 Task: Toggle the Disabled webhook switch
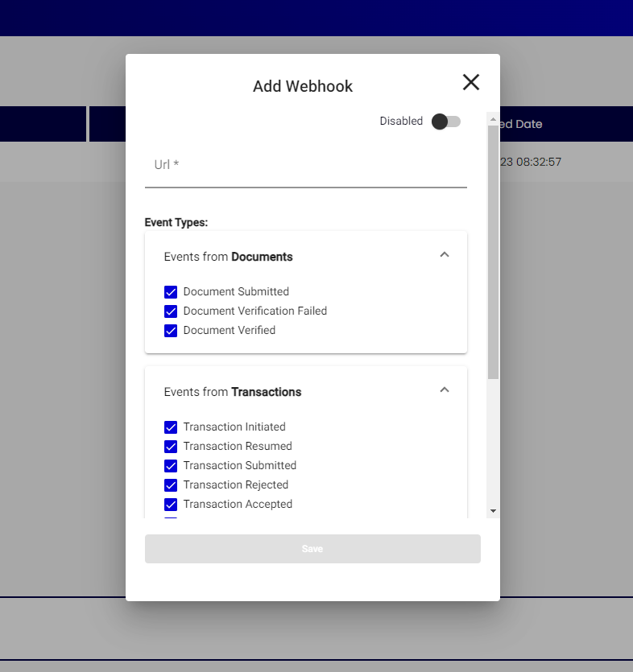[446, 122]
